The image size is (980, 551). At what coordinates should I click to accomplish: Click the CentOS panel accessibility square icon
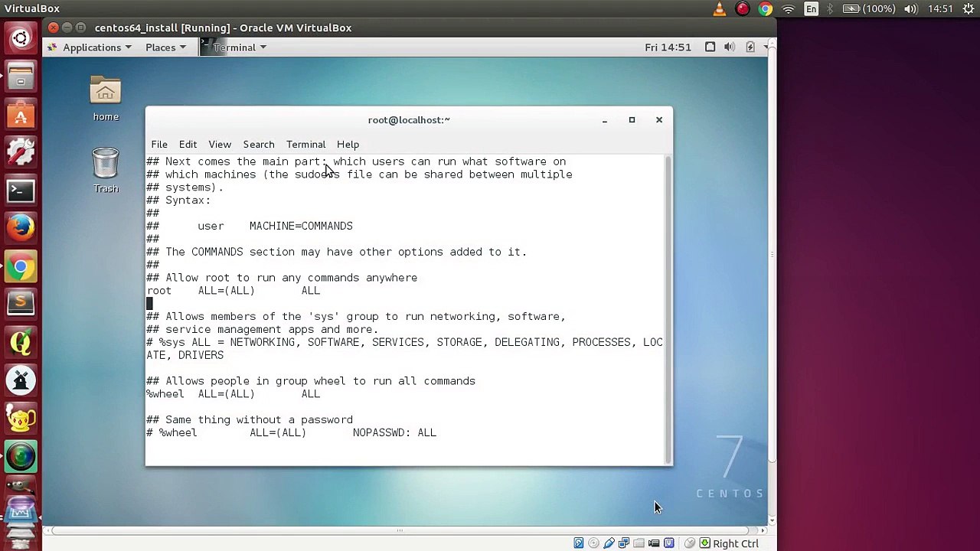pyautogui.click(x=710, y=47)
